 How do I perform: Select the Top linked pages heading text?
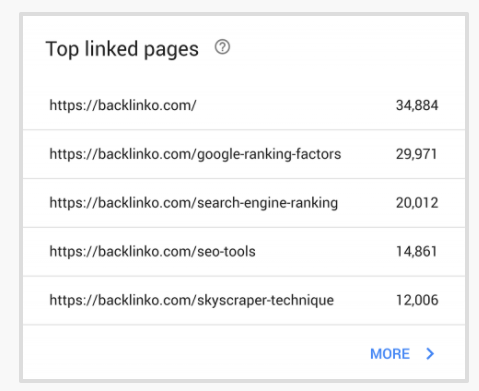122,49
